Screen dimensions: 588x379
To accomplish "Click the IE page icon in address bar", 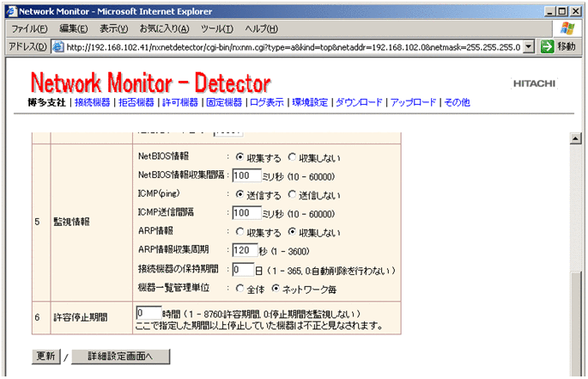I will pos(58,47).
